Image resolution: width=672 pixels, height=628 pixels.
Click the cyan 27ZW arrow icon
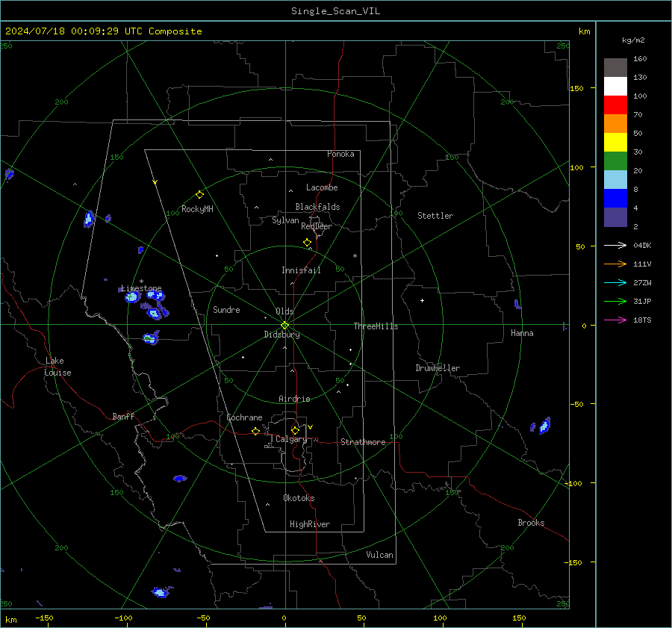(x=615, y=282)
